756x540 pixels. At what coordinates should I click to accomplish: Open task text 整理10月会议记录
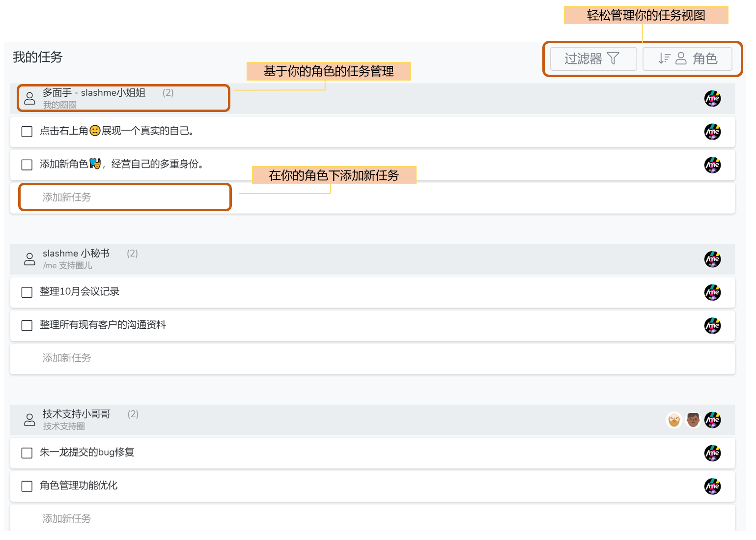[80, 291]
